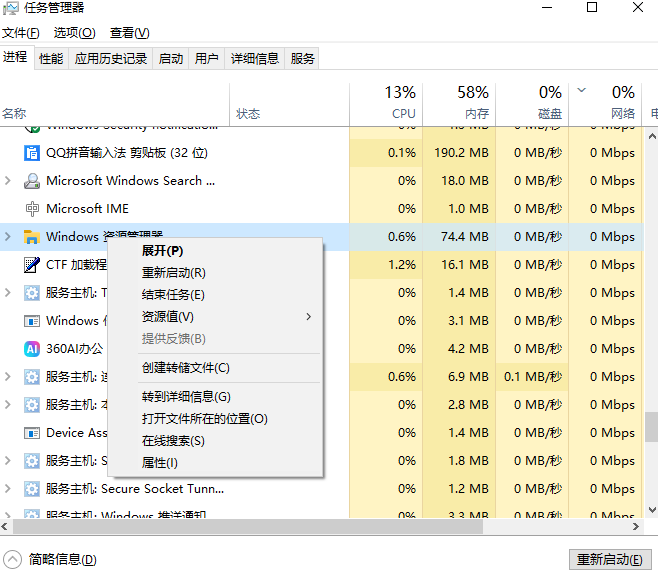Click the 74.4 MB memory value

[x=465, y=237]
